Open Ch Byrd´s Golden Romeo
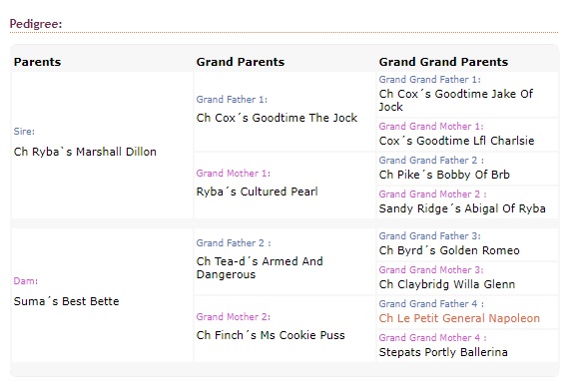 coord(449,250)
